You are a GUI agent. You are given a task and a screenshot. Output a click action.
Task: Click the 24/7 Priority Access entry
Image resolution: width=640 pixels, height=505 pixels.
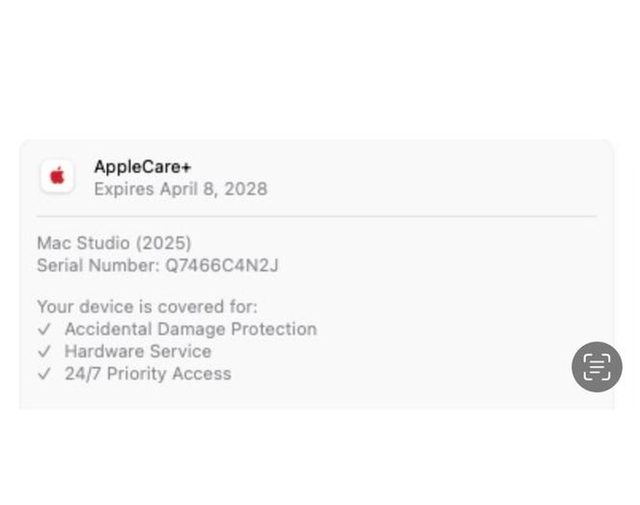tap(147, 374)
